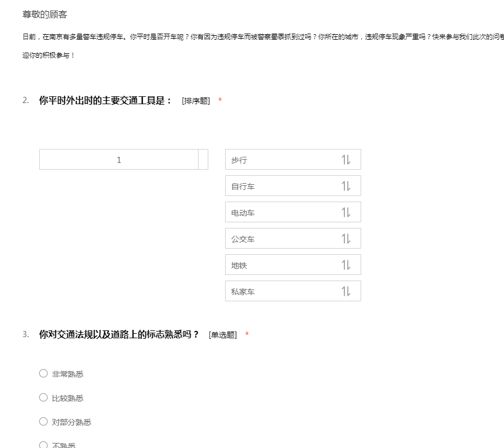Choose the 比较熟悉 radio button
Image resolution: width=504 pixels, height=448 pixels.
click(x=43, y=398)
